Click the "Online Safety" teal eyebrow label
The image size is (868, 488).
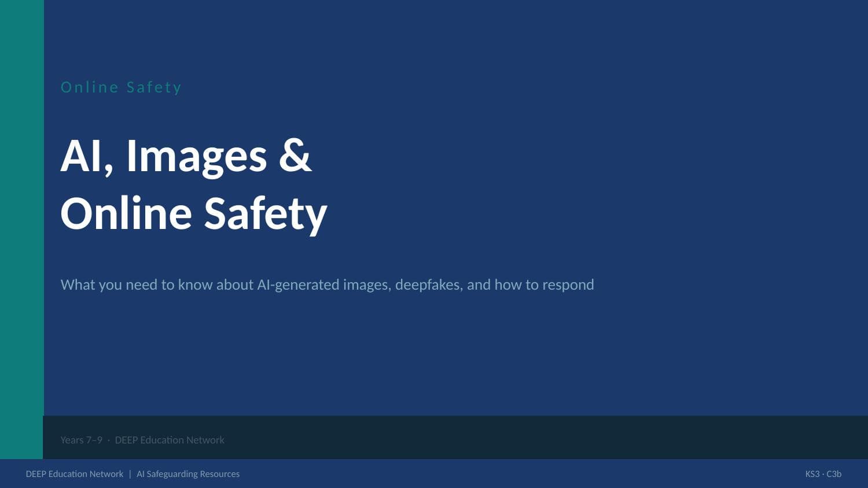[x=121, y=87]
